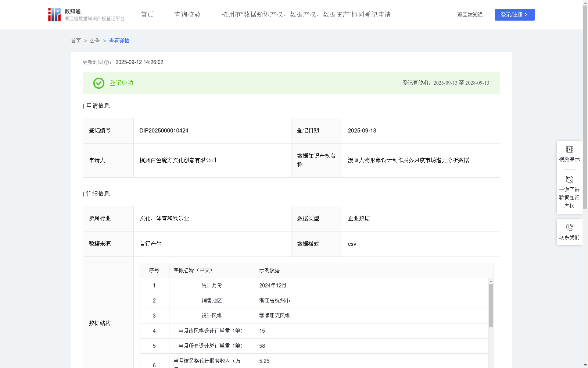This screenshot has width=588, height=368.
Task: Click the 查看详情 breadcrumb
Action: click(119, 41)
